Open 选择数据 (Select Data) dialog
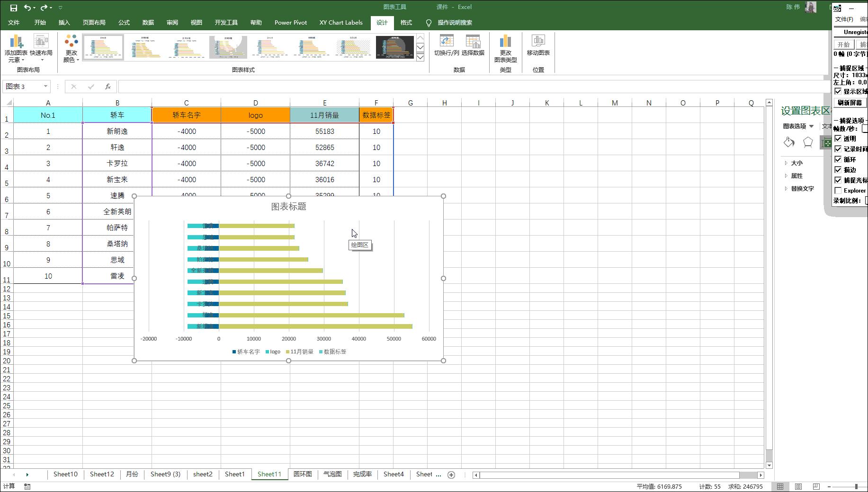This screenshot has height=492, width=868. tap(473, 45)
